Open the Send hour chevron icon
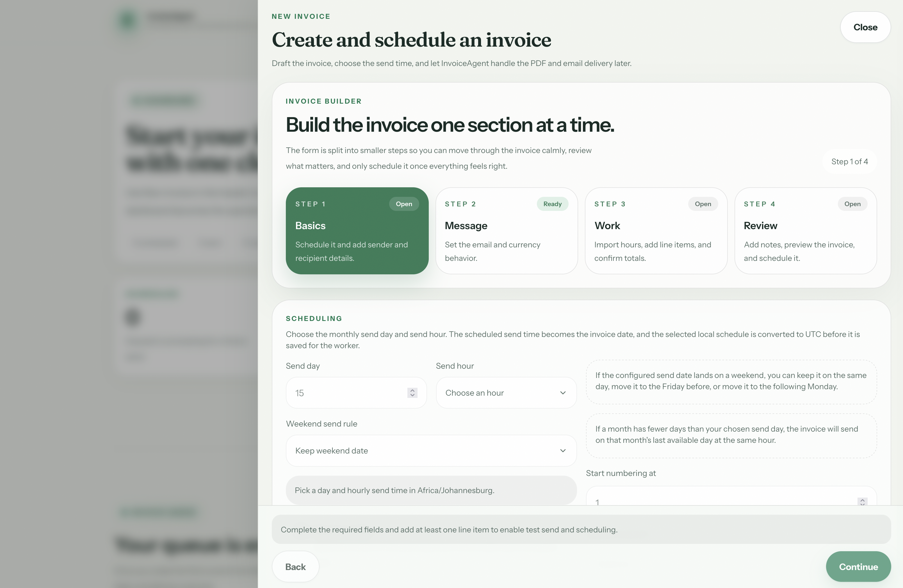 tap(563, 393)
